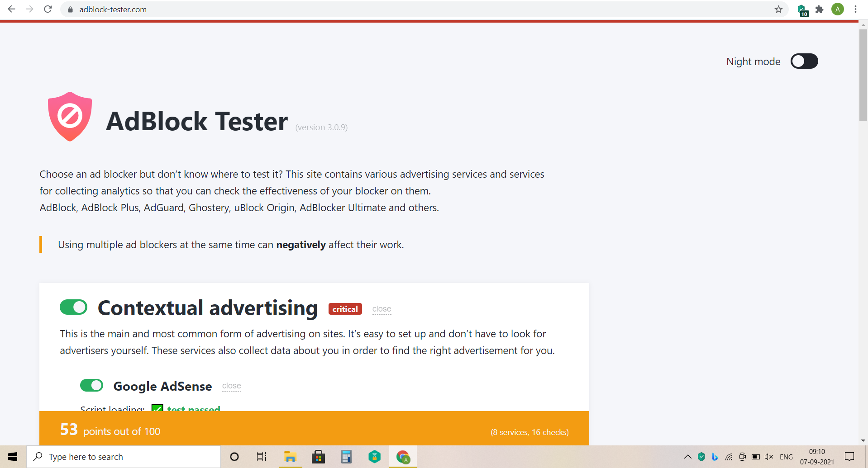The image size is (868, 468).
Task: Click the critical badge
Action: click(x=345, y=309)
